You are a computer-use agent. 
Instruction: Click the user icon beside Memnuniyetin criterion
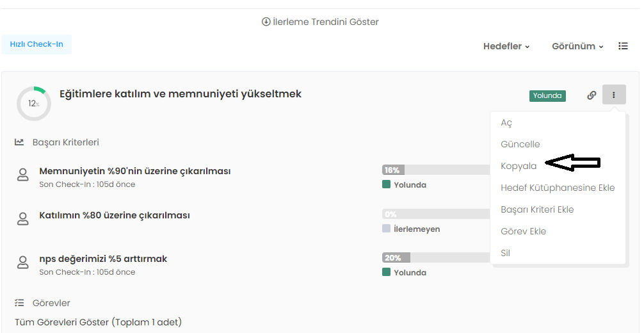[x=23, y=175]
